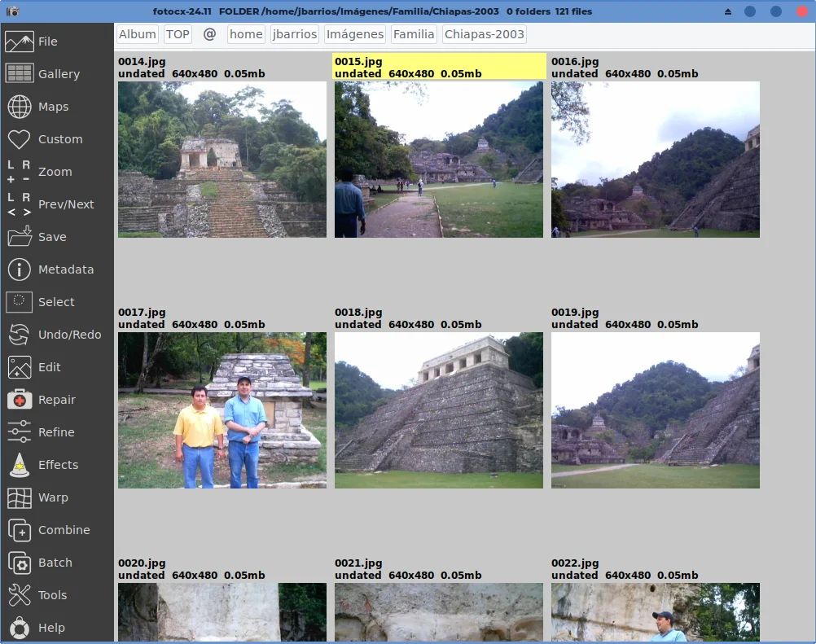816x644 pixels.
Task: Click the @ button in path bar
Action: tap(209, 34)
